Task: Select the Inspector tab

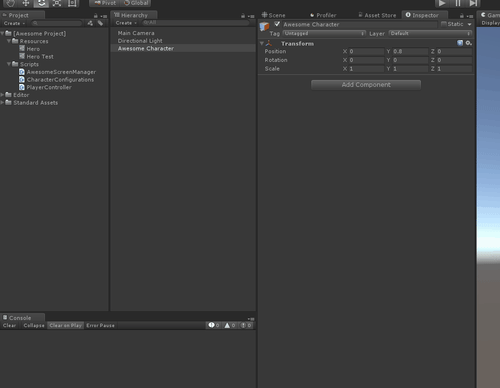Action: click(425, 15)
